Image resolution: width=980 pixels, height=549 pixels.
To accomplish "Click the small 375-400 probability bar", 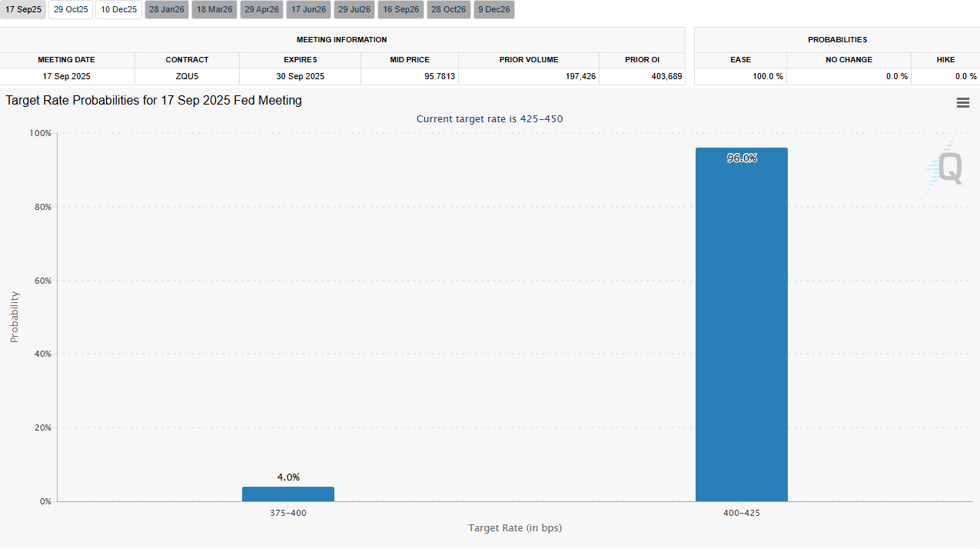I will (287, 494).
